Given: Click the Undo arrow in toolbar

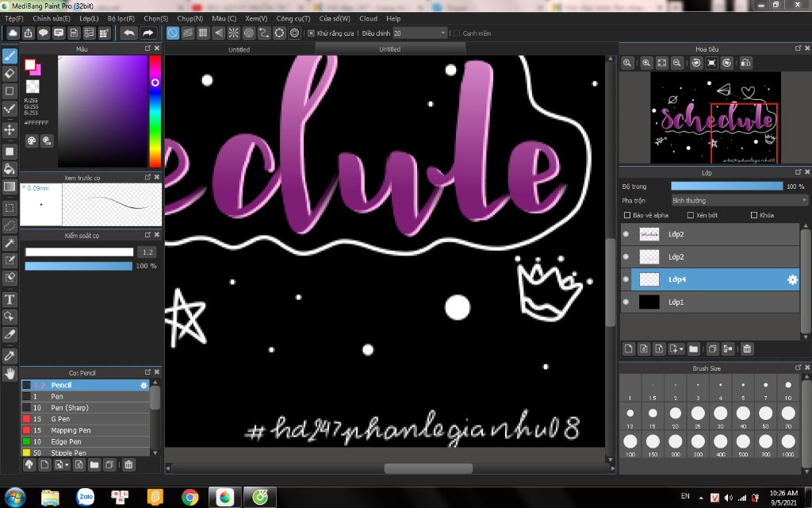Looking at the screenshot, I should [128, 33].
